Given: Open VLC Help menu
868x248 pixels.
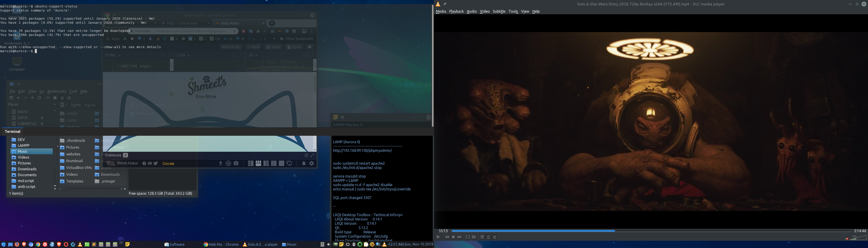Looking at the screenshot, I should coord(536,12).
